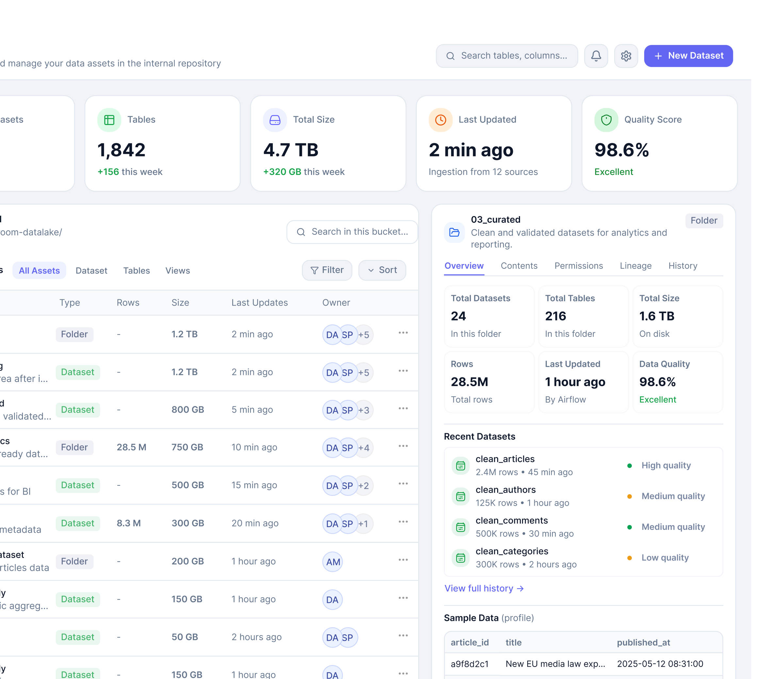
Task: Click the Type column header
Action: pyautogui.click(x=70, y=303)
